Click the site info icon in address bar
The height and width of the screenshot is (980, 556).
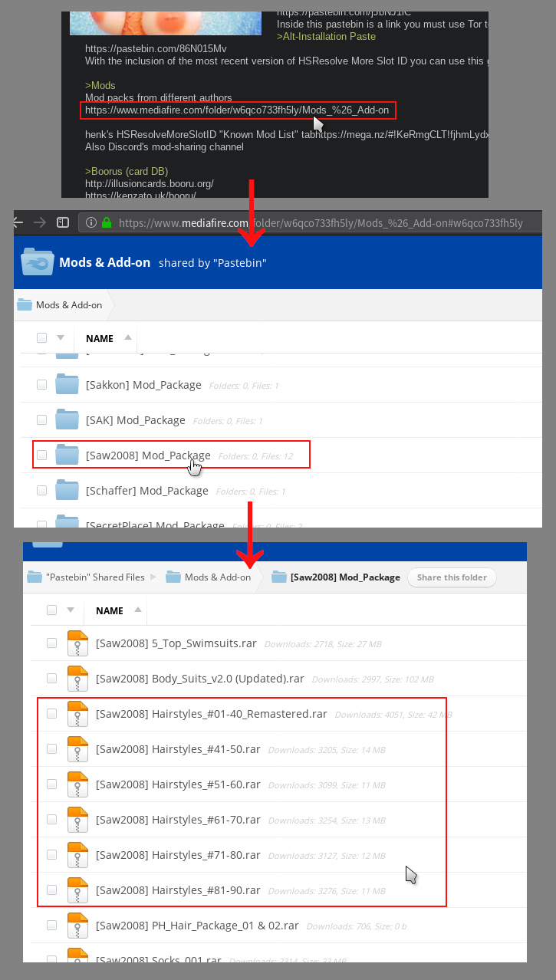tap(91, 222)
